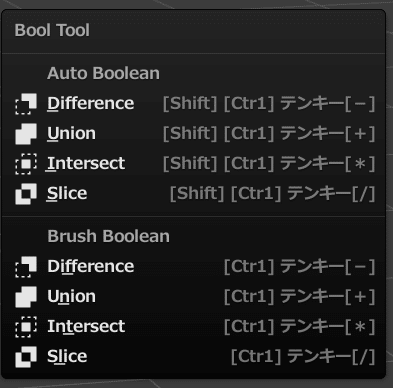The height and width of the screenshot is (388, 393).
Task: Choose Difference under Auto Boolean
Action: (194, 104)
